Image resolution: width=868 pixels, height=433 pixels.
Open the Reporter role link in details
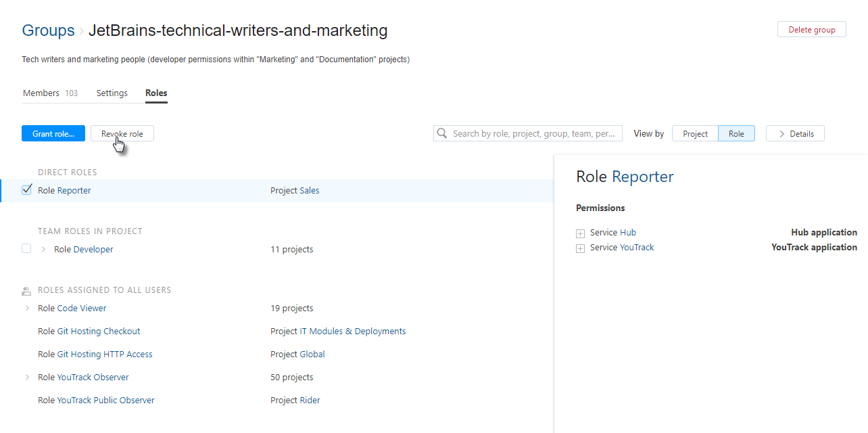coord(642,177)
